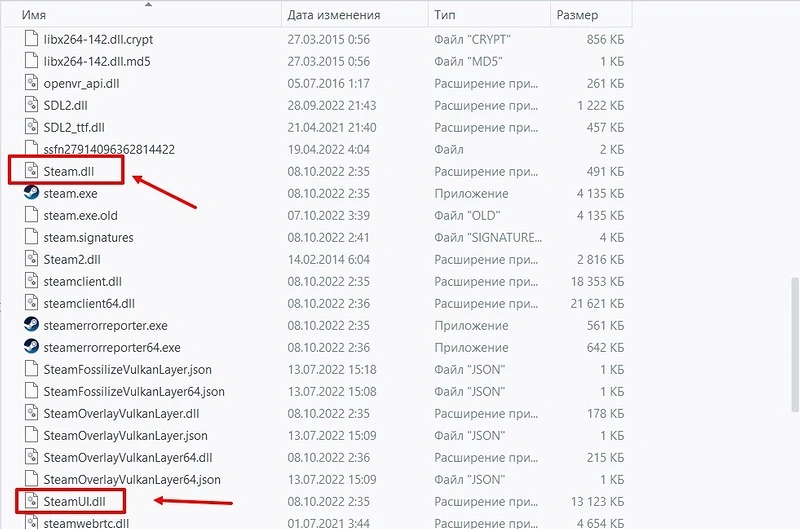This screenshot has height=529, width=800.
Task: Sort by the Имя column header
Action: pyautogui.click(x=143, y=15)
